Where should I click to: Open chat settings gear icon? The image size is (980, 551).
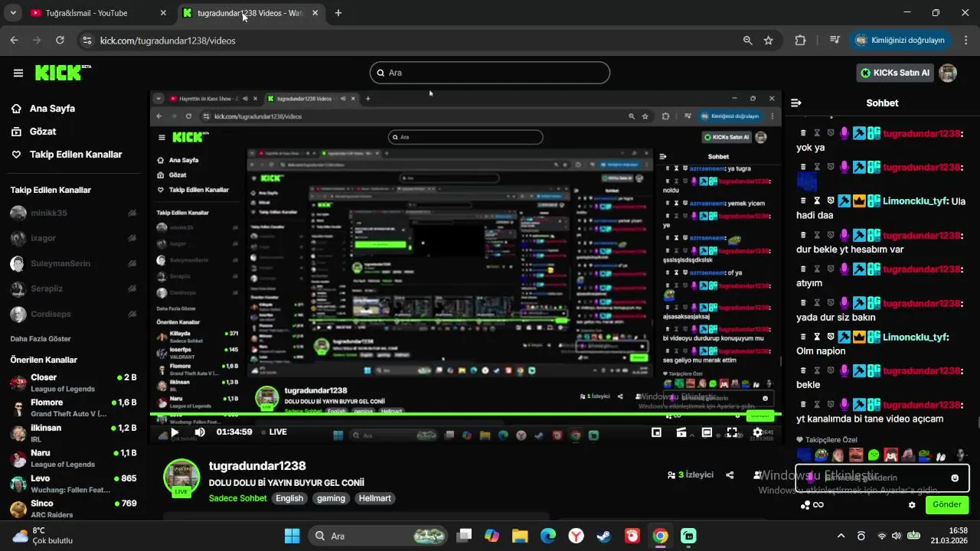coord(912,505)
